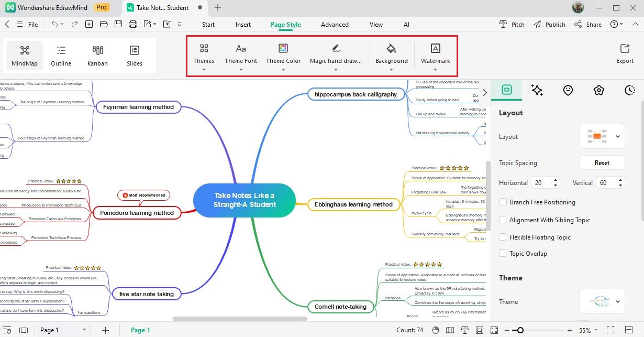Screen dimensions: 644x337
Task: Switch to the Advanced ribbon tab
Action: pos(335,24)
